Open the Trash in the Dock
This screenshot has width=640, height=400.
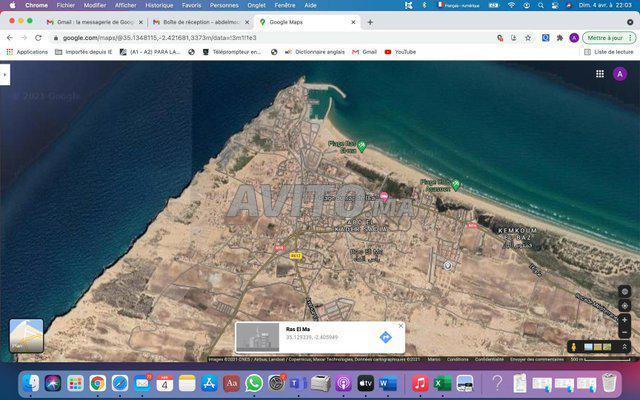pyautogui.click(x=609, y=383)
